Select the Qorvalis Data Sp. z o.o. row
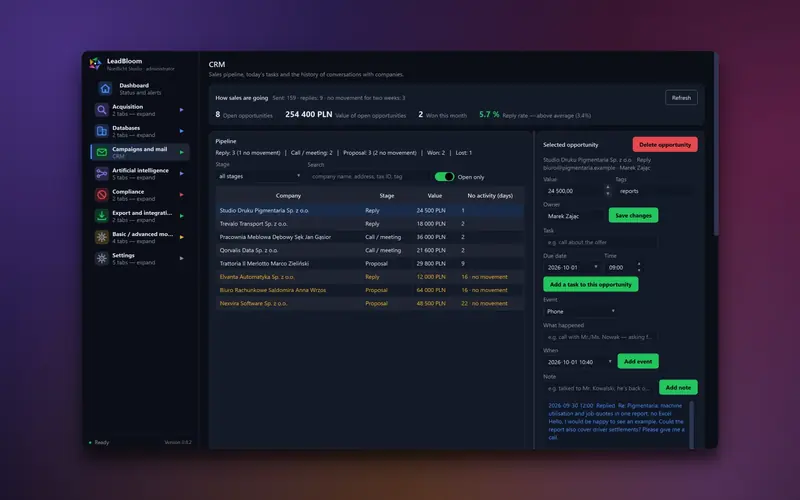Image resolution: width=800 pixels, height=500 pixels. [x=370, y=250]
